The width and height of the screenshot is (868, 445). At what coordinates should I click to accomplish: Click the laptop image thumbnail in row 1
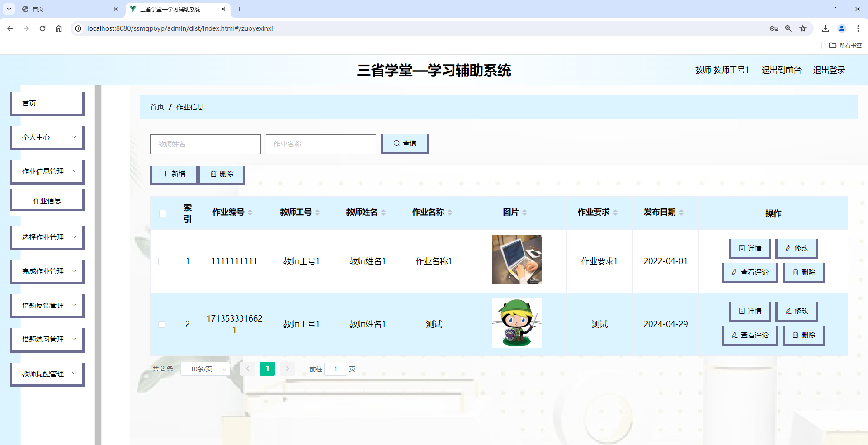pos(516,260)
